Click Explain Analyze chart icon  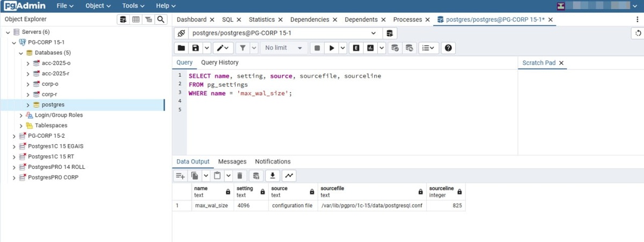pyautogui.click(x=370, y=48)
